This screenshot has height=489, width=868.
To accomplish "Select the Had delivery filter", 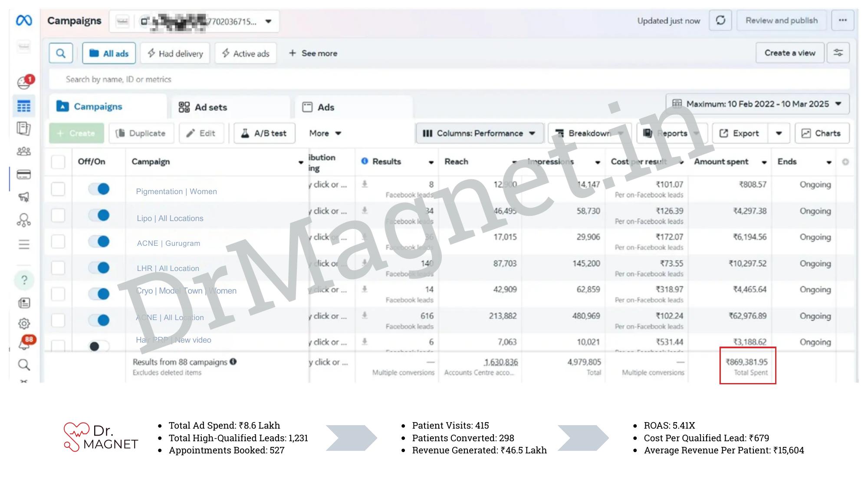I will tap(175, 53).
